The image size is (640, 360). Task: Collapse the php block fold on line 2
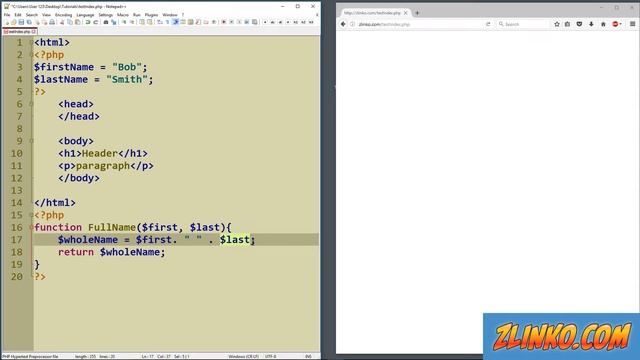point(31,55)
